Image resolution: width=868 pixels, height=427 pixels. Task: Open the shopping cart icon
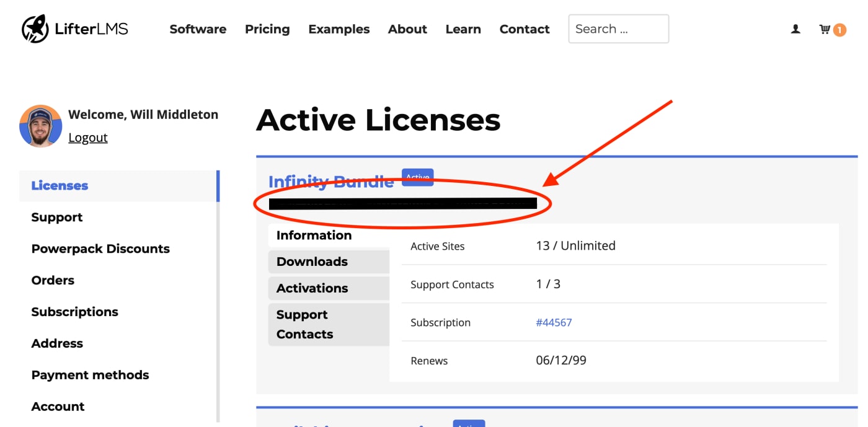(825, 29)
